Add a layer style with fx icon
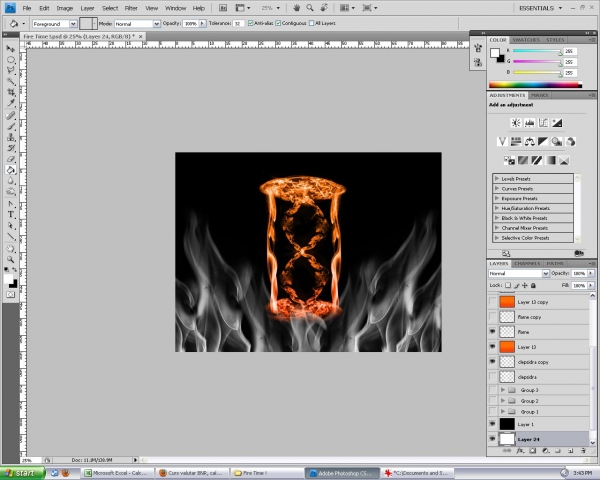600x480 pixels. point(520,451)
